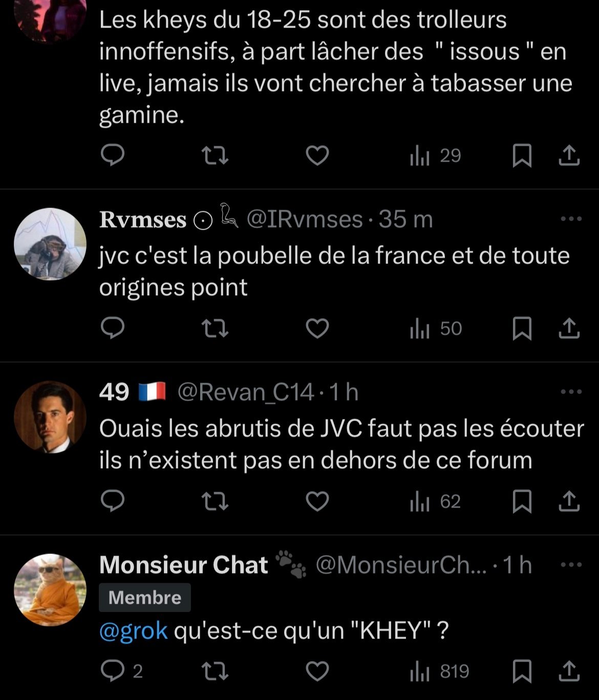Open Monsieur Chat's cat avatar
Image resolution: width=599 pixels, height=700 pixels.
[50, 589]
